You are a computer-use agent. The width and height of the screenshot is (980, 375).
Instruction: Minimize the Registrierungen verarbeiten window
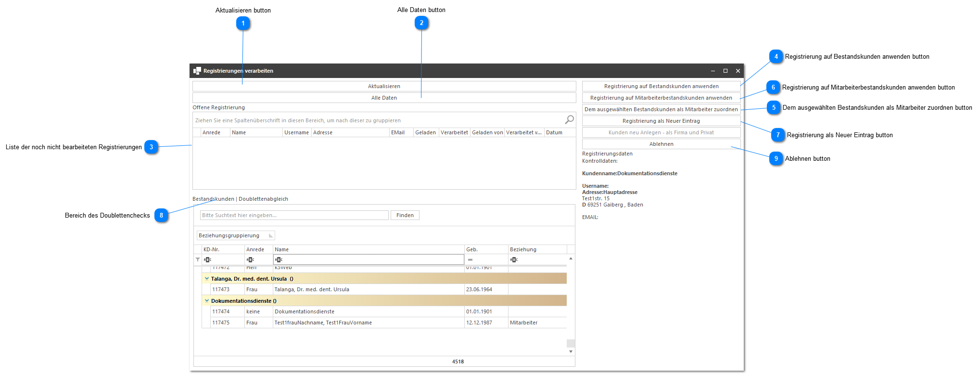point(713,71)
